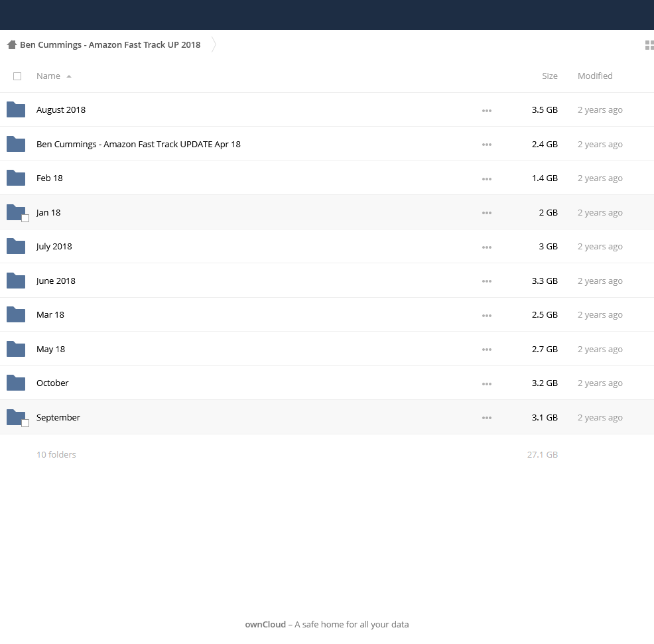Switch to grid view icon

click(649, 44)
